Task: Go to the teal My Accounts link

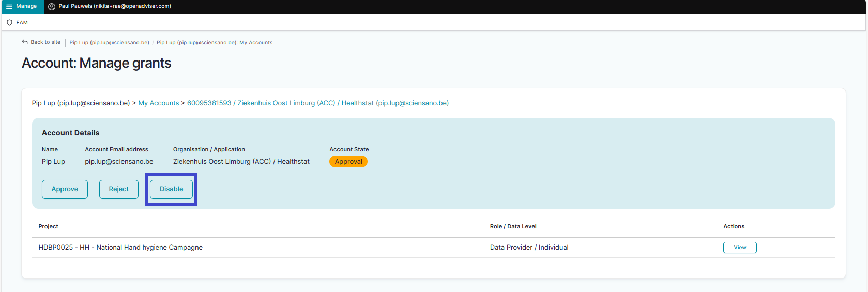Action: [x=158, y=103]
